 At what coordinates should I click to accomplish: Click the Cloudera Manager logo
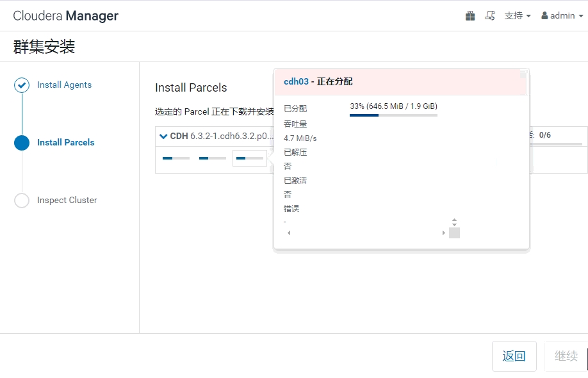[65, 16]
